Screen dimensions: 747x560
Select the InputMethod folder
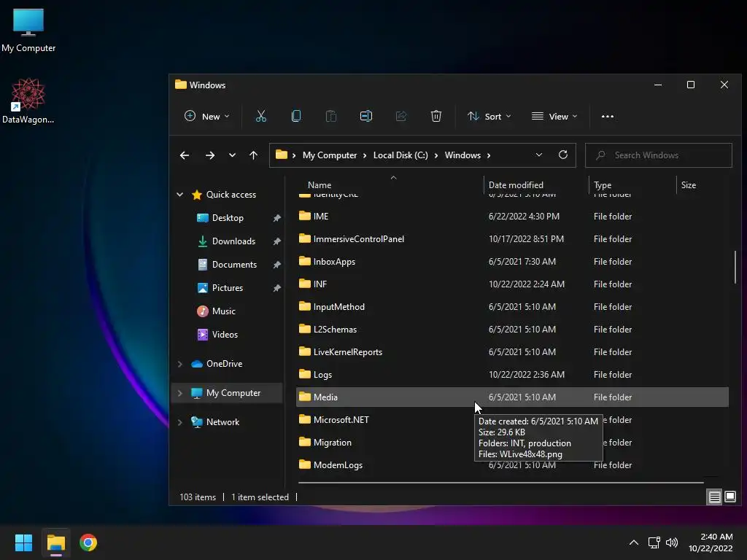(x=512, y=307)
